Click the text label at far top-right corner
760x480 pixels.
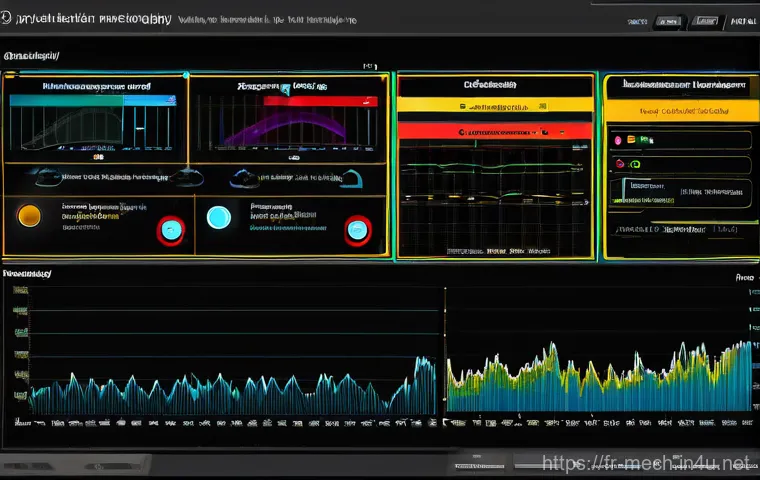pos(741,20)
